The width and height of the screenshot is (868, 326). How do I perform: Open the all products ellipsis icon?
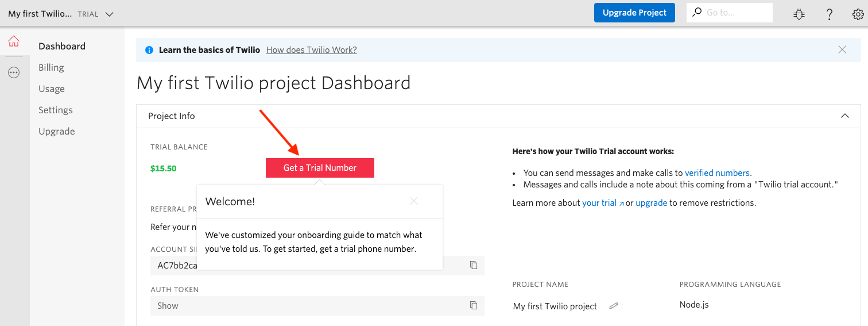point(14,72)
